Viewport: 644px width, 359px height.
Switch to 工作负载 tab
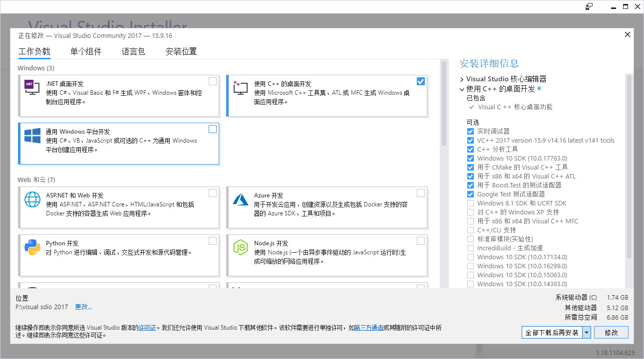[x=34, y=51]
